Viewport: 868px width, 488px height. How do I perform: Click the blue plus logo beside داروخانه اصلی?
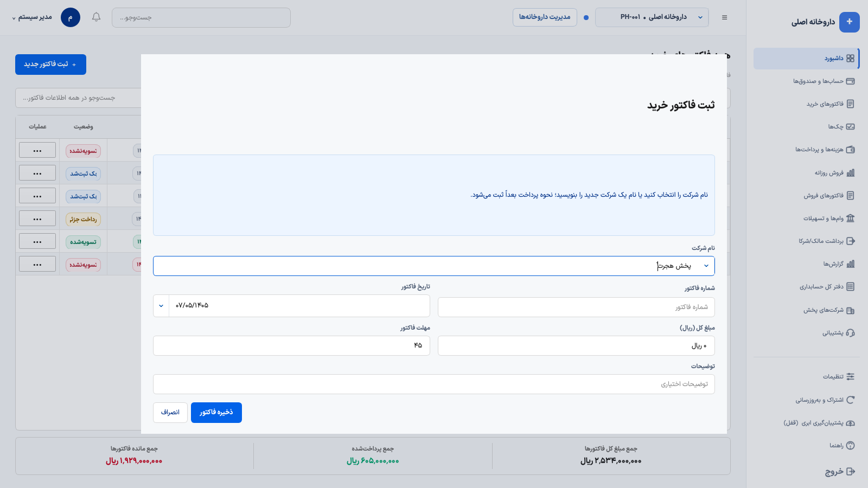[849, 22]
